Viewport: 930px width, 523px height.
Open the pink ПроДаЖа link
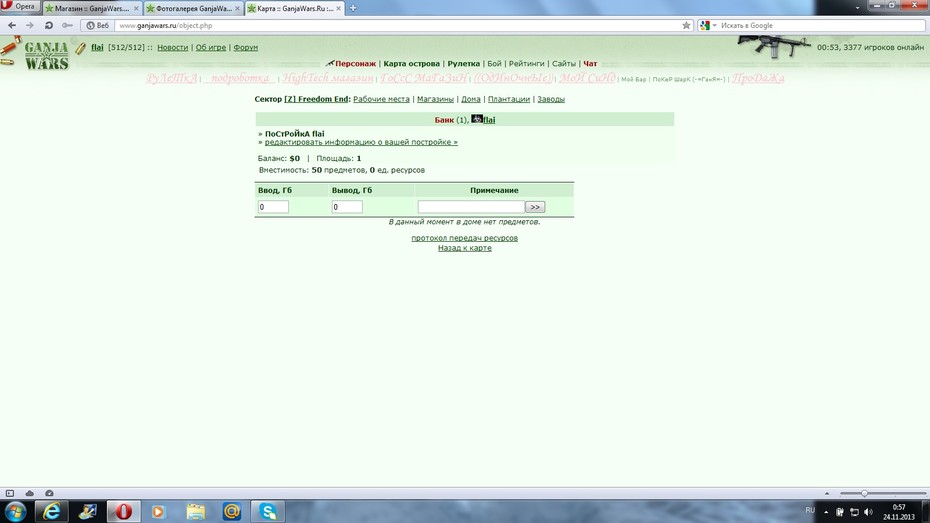pos(758,78)
